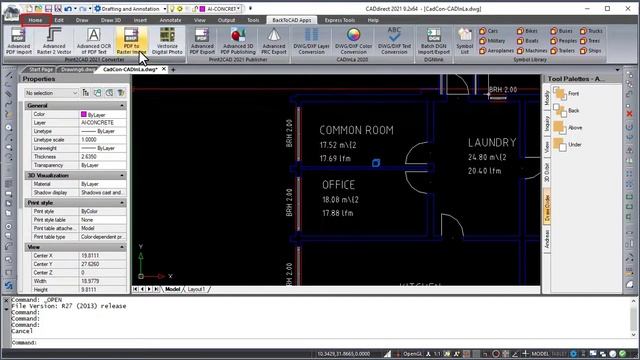Open Buses symbol library
This screenshot has height=360, width=640.
(562, 31)
